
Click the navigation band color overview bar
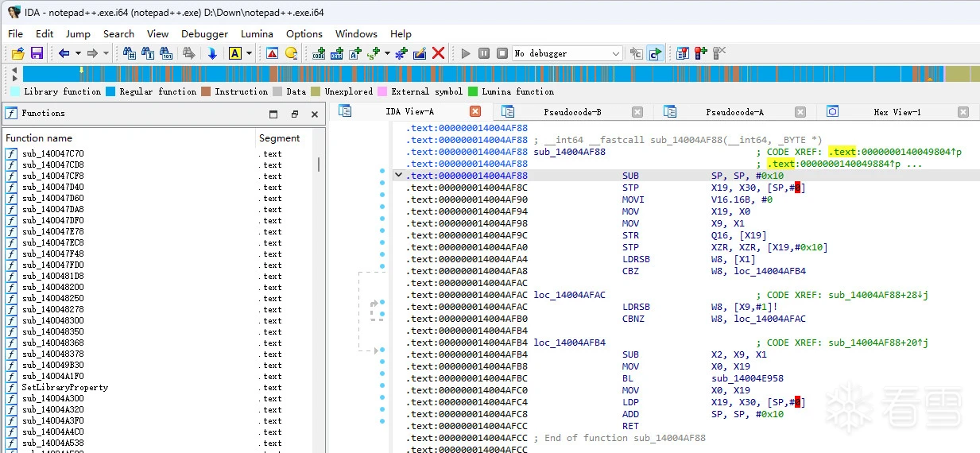point(477,74)
